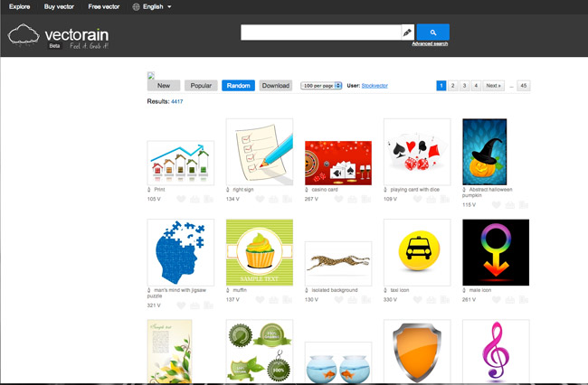Jump to last page 45
The image size is (588, 385).
pos(524,85)
